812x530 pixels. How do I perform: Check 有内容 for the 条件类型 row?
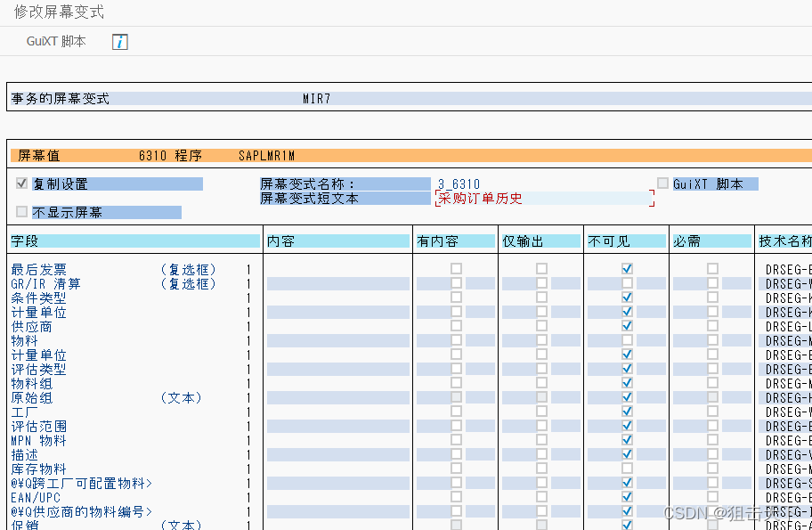tap(457, 298)
